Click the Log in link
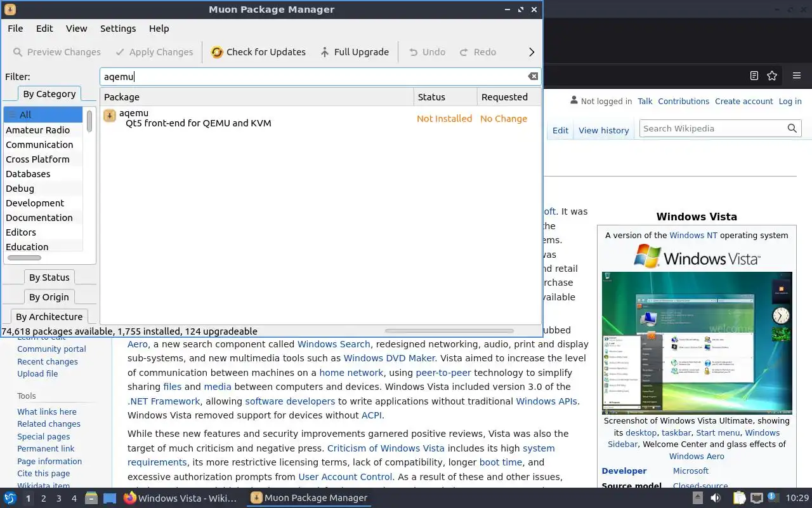The width and height of the screenshot is (812, 508). point(790,102)
